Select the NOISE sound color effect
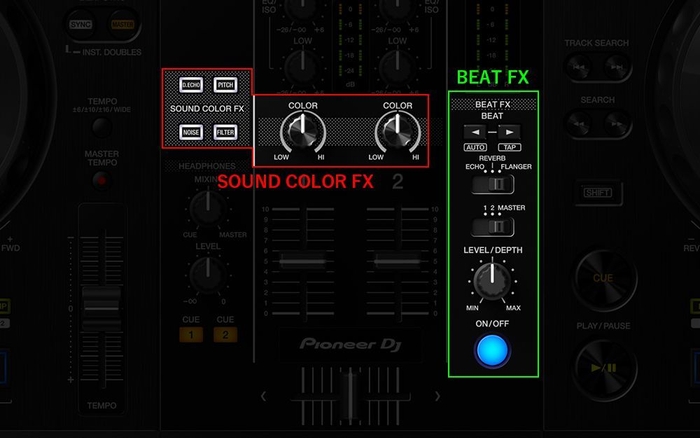The height and width of the screenshot is (438, 700). (x=191, y=132)
